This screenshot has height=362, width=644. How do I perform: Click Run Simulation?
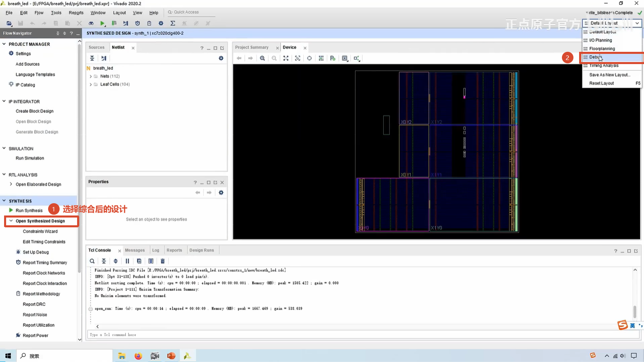pos(30,158)
